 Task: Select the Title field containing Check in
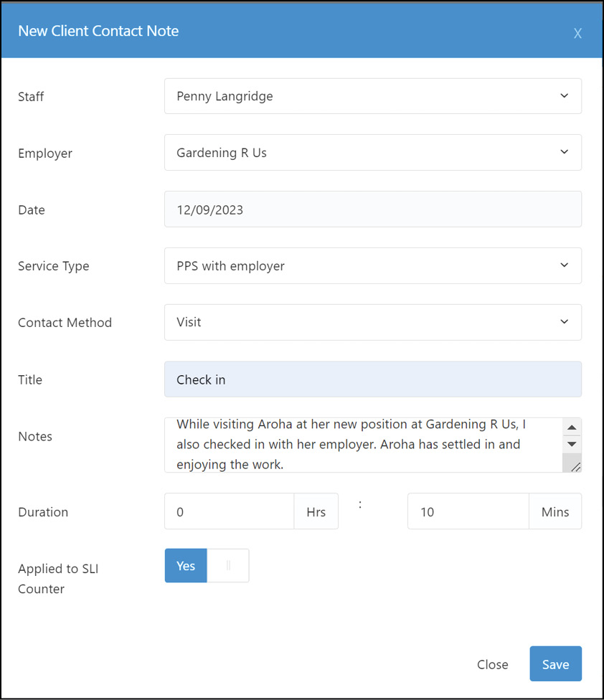point(372,379)
